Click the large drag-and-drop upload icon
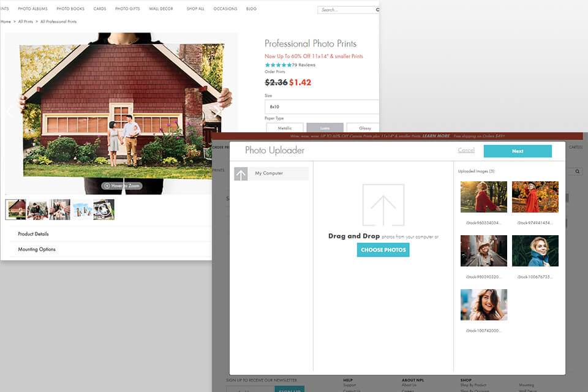 tap(383, 205)
